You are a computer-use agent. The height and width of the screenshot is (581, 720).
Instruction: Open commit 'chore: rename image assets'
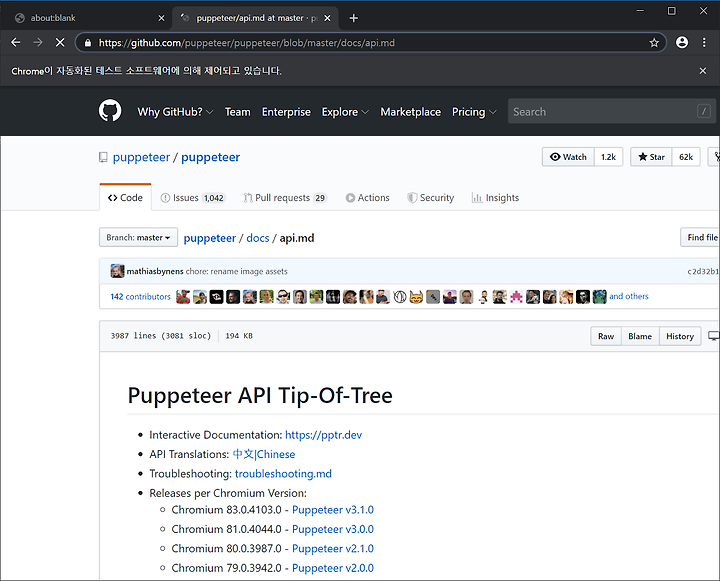(x=236, y=271)
